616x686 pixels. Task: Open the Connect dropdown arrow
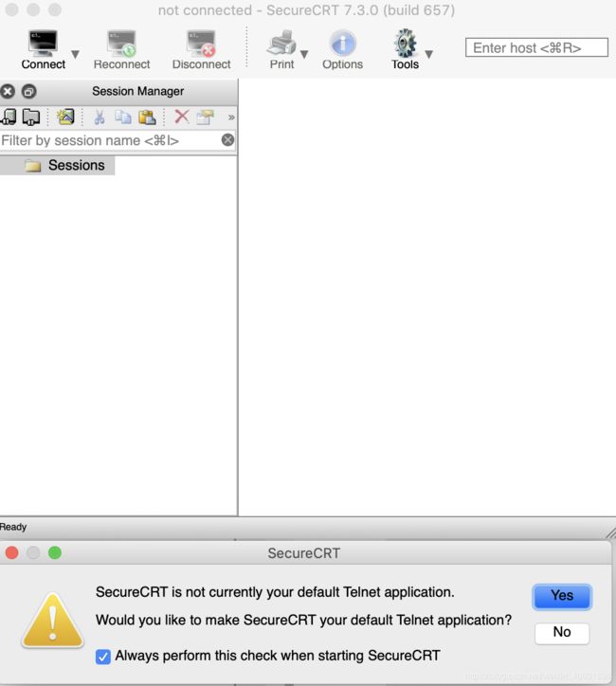click(x=75, y=54)
